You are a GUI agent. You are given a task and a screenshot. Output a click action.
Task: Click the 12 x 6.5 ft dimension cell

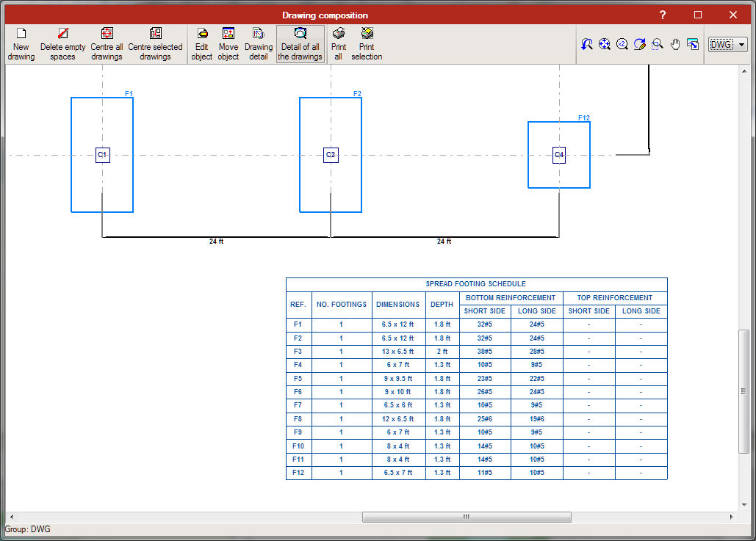[x=397, y=419]
